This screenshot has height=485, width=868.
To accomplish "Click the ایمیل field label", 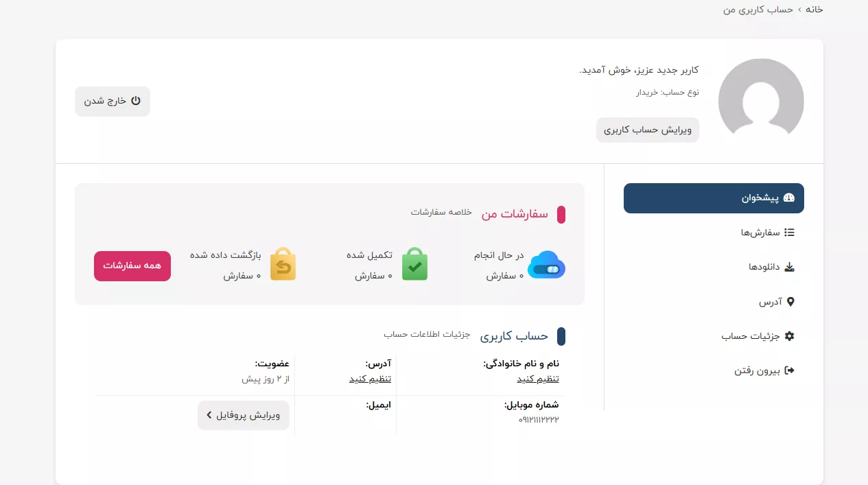I will (x=378, y=405).
